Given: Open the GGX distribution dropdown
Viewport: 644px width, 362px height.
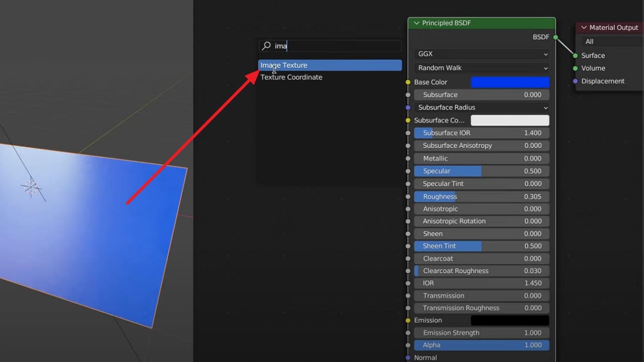Looking at the screenshot, I should (481, 54).
